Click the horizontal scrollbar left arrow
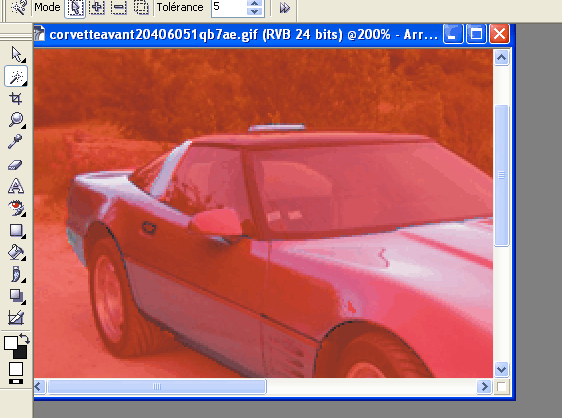The height and width of the screenshot is (418, 562). 39,387
